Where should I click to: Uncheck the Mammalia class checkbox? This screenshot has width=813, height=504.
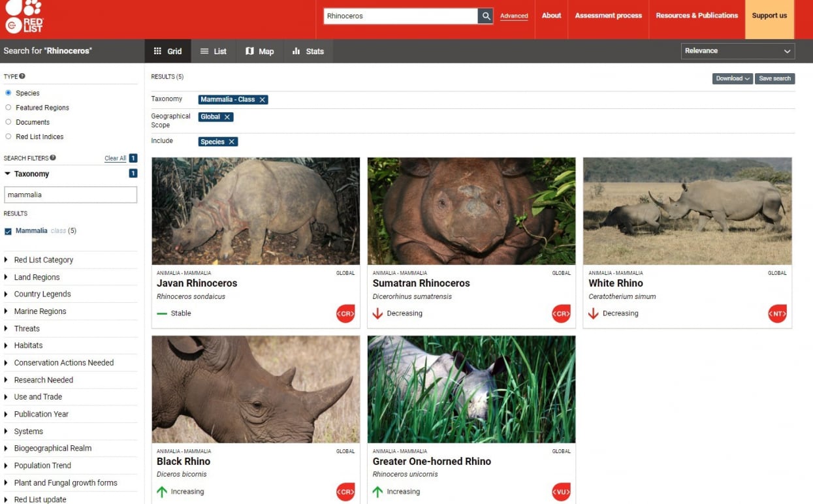pos(8,231)
